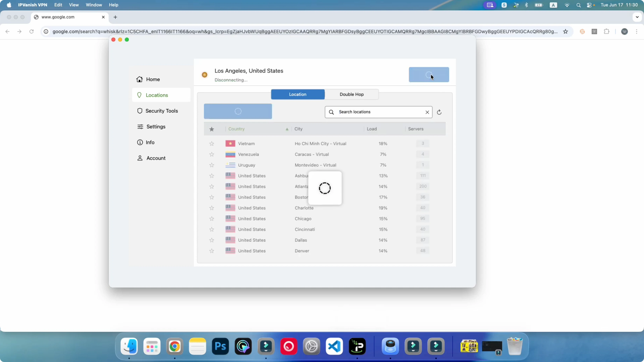The image size is (644, 362).
Task: Sort the list by the Country column arrow
Action: (287, 129)
